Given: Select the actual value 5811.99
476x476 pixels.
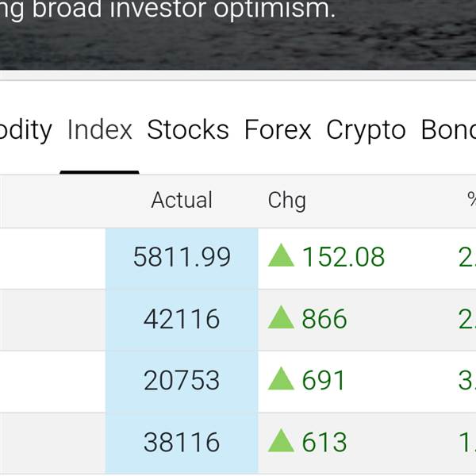Looking at the screenshot, I should (182, 257).
